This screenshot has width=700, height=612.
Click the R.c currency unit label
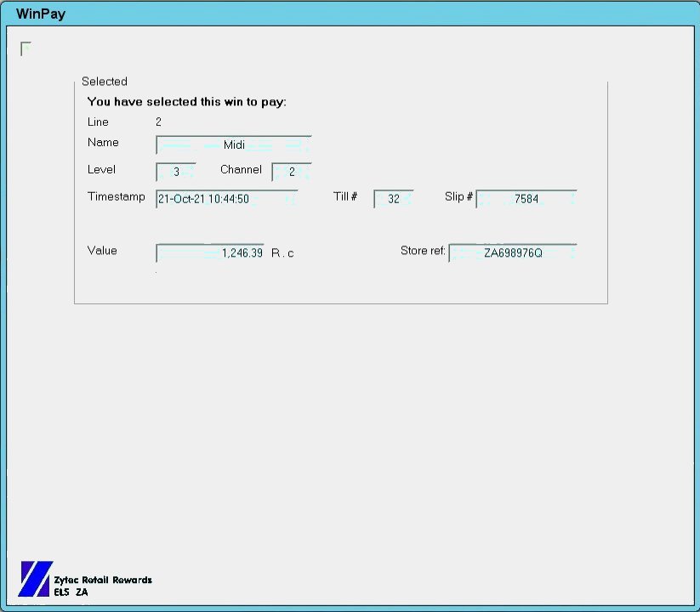pyautogui.click(x=282, y=253)
